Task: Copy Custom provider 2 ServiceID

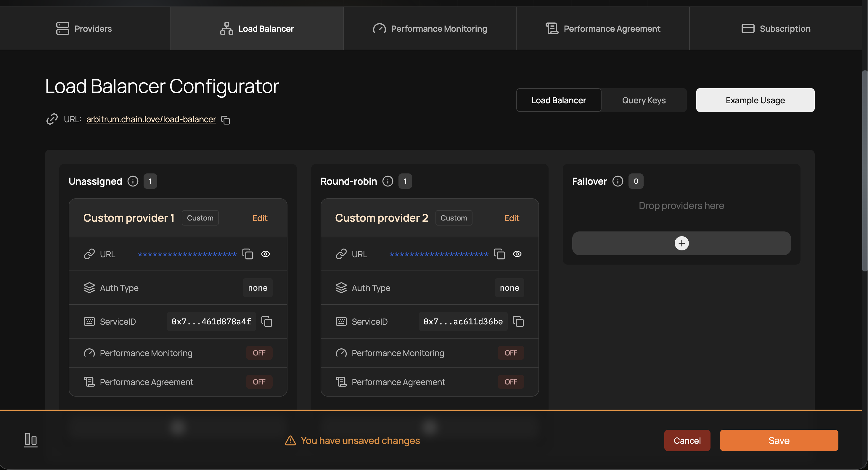Action: (x=518, y=321)
